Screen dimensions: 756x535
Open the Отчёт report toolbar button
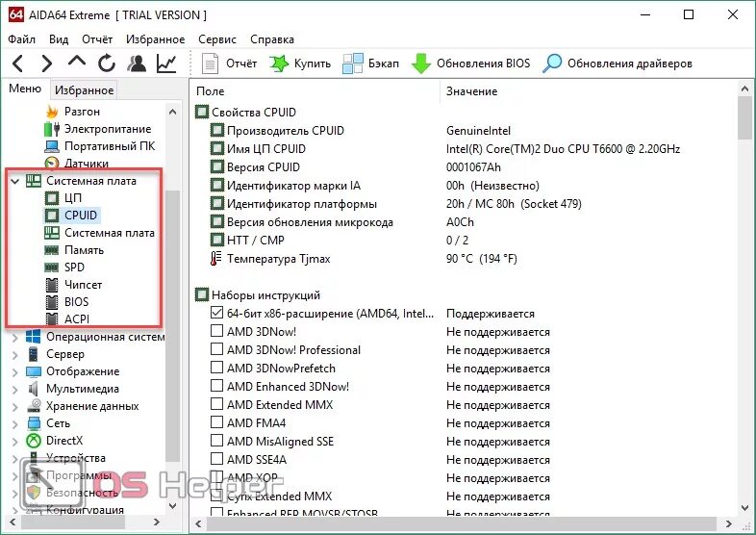229,64
